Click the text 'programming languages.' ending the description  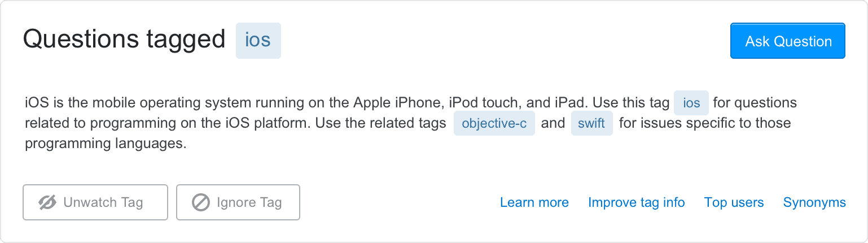point(106,144)
